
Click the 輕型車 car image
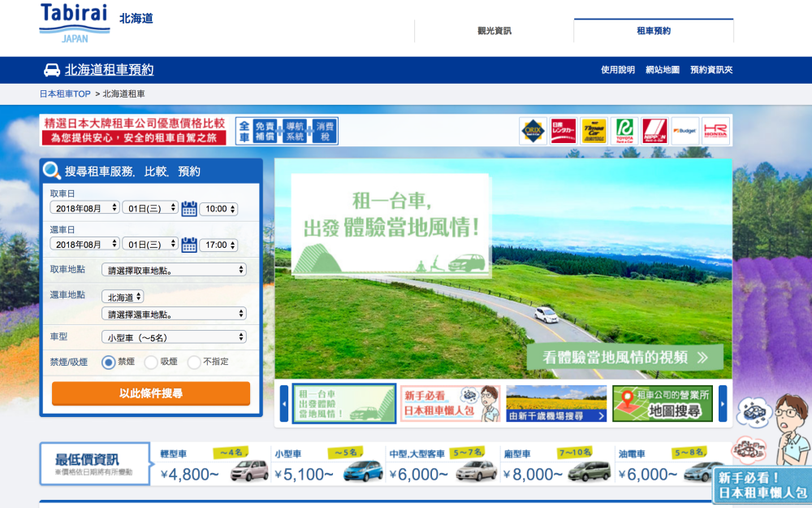click(x=249, y=471)
